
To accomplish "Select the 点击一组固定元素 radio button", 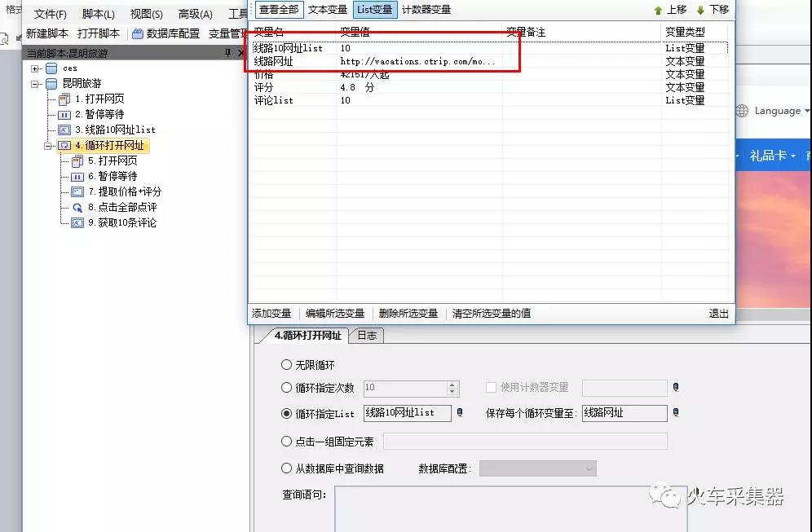I will click(286, 441).
